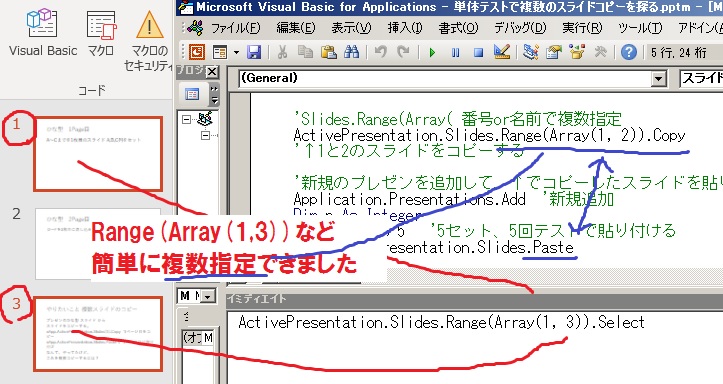
Task: Stop execution with the Reset square icon
Action: click(479, 53)
